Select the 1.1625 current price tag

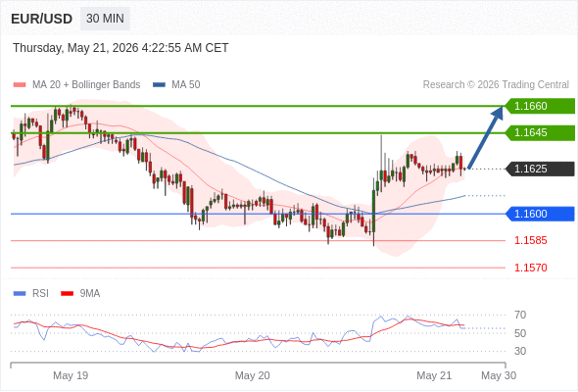point(540,169)
